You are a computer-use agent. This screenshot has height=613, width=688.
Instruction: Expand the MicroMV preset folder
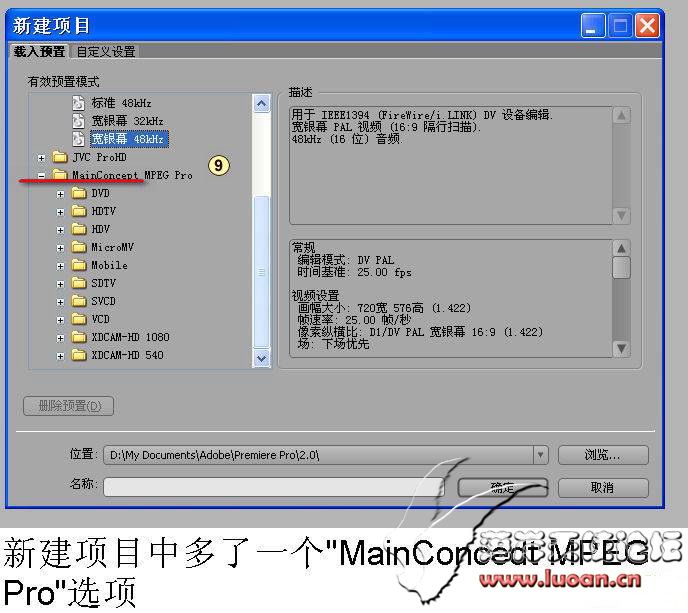click(x=61, y=248)
